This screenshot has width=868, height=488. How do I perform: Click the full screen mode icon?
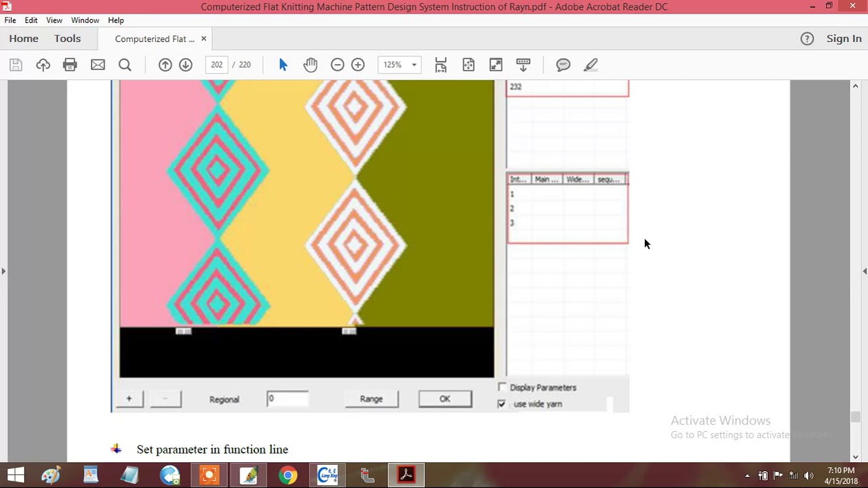pyautogui.click(x=496, y=65)
